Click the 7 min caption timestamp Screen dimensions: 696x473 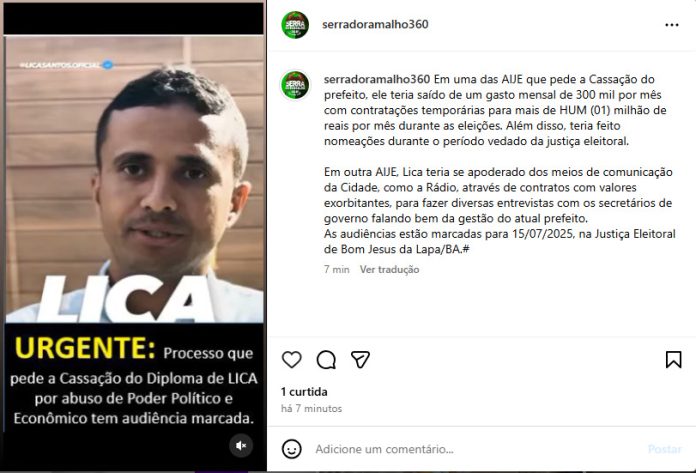[336, 269]
